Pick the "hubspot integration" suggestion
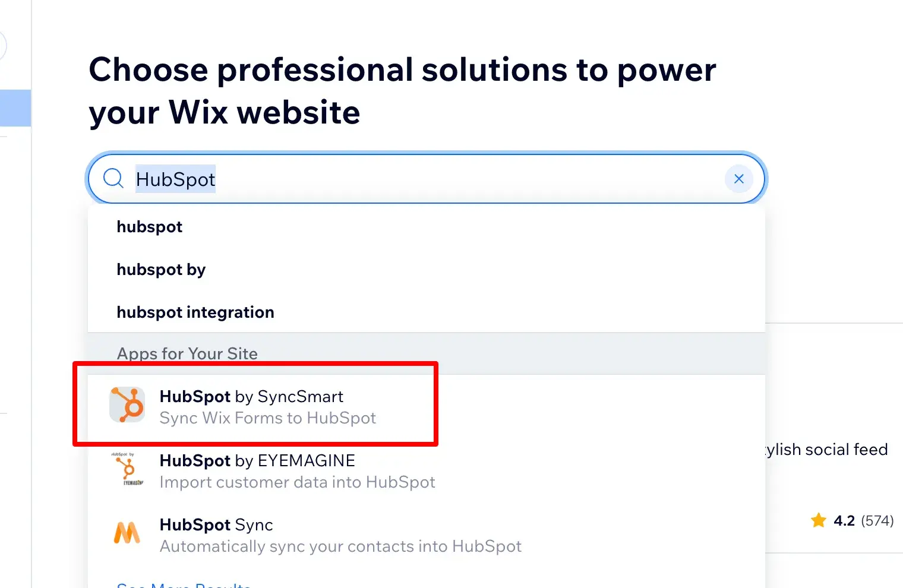 pos(195,312)
